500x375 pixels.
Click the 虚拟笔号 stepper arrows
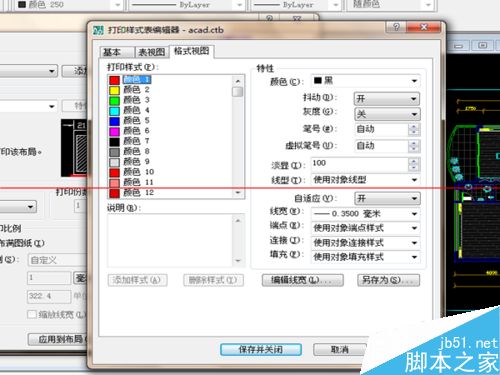pyautogui.click(x=414, y=146)
